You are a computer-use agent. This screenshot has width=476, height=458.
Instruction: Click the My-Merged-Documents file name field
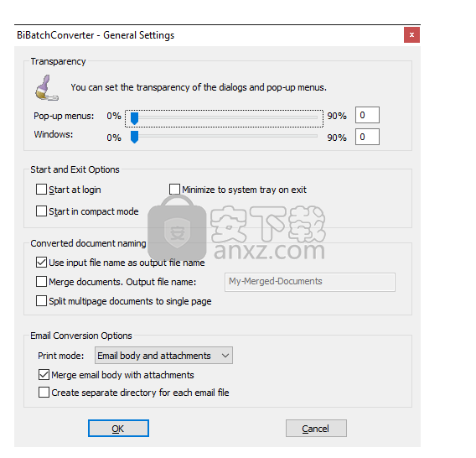tap(310, 282)
